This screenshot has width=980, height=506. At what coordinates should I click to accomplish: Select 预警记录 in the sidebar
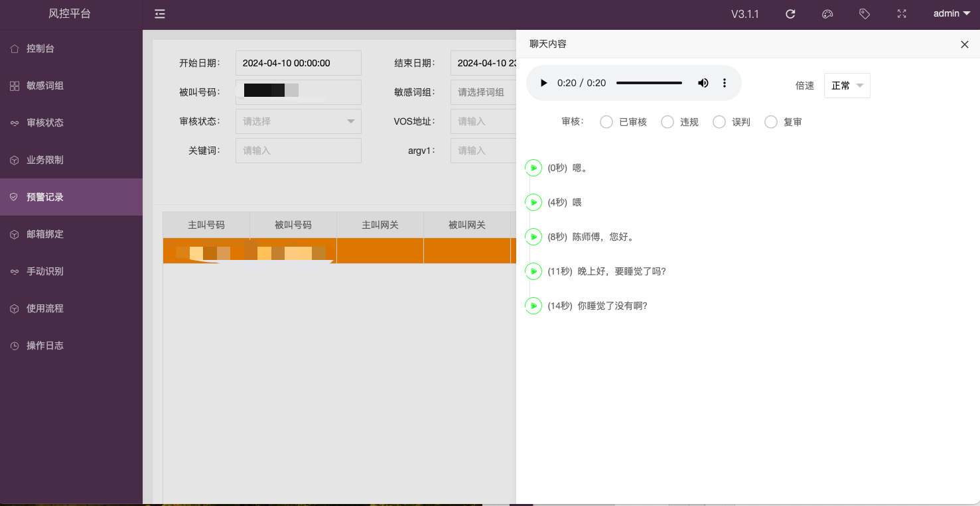coord(71,197)
